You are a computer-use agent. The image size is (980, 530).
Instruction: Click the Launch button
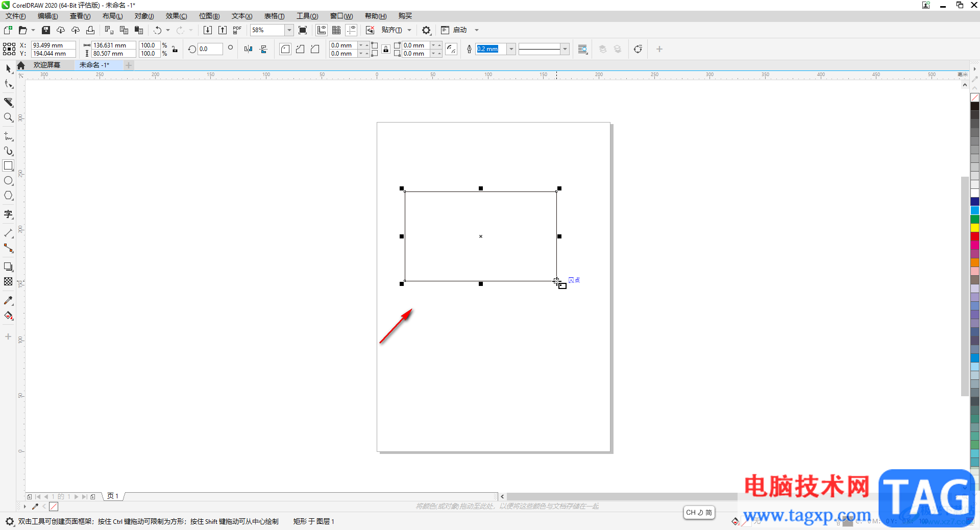click(454, 30)
